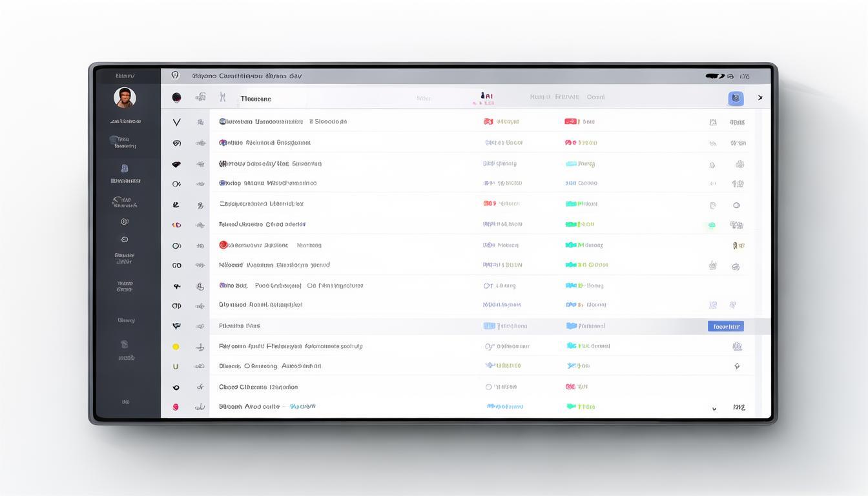
Task: Open the small chevron dropdown in the bottom-right row
Action: coord(714,408)
